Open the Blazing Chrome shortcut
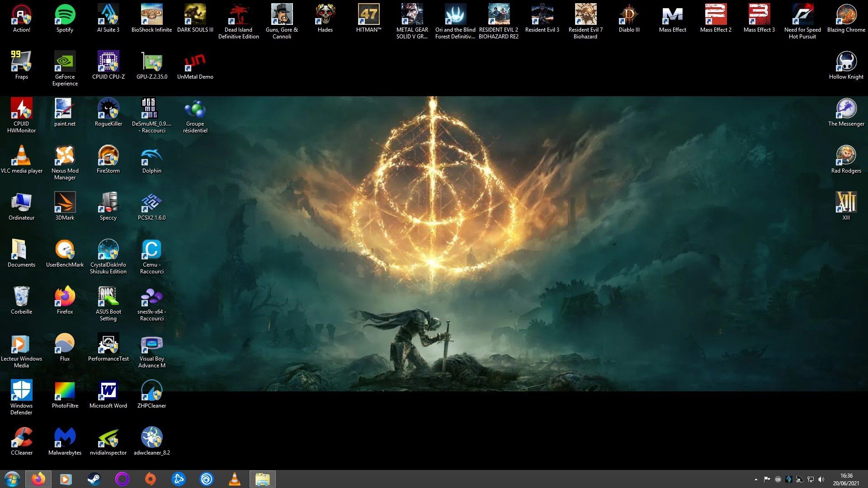Screen dimensions: 868x488 (x=846, y=18)
